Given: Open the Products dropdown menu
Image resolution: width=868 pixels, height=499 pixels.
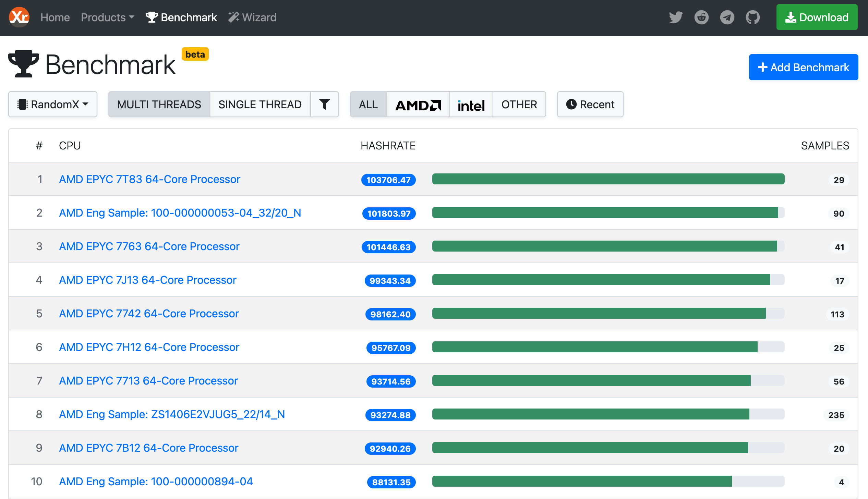Looking at the screenshot, I should pos(108,17).
